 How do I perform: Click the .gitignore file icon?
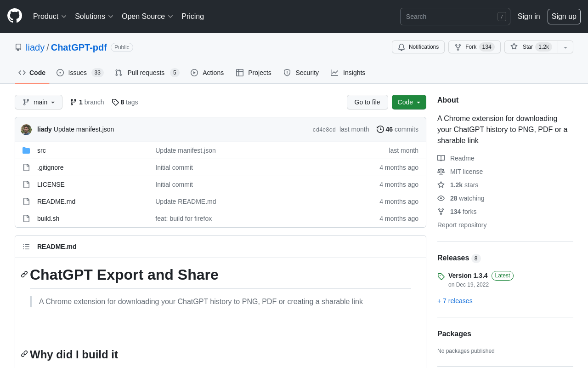26,167
